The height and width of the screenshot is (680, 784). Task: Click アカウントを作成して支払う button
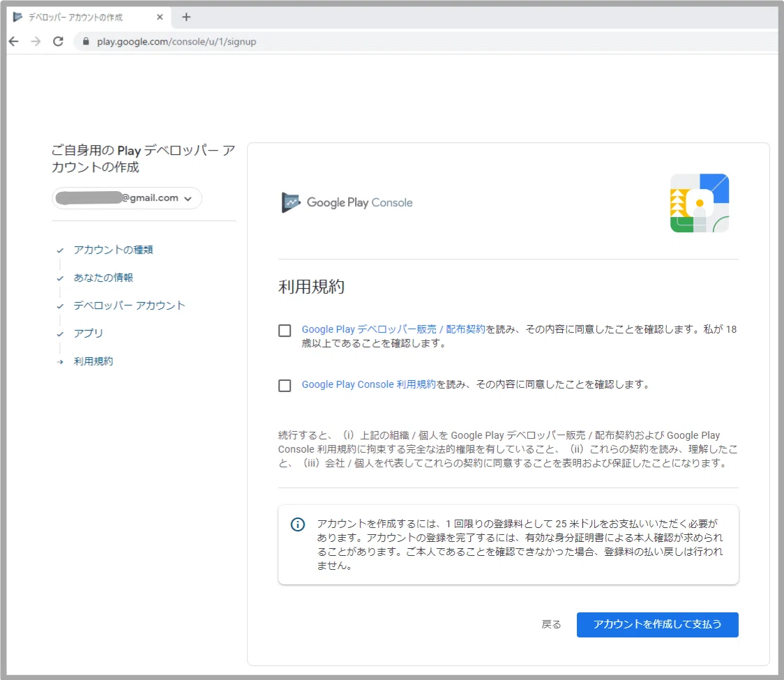(658, 624)
